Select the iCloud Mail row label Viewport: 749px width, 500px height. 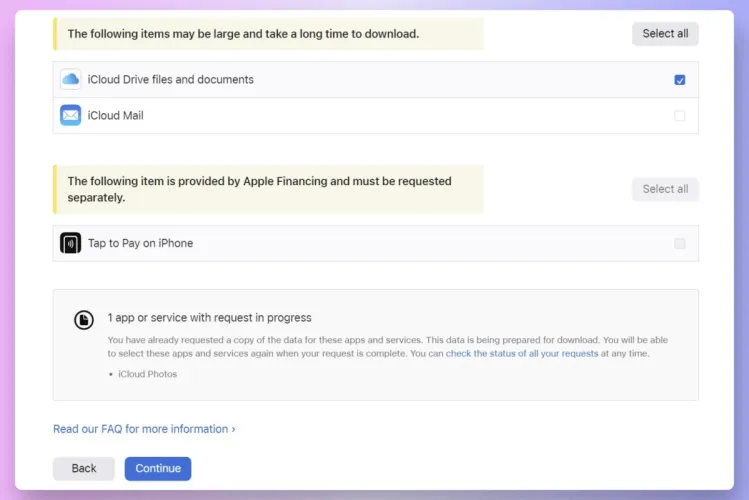[x=116, y=116]
